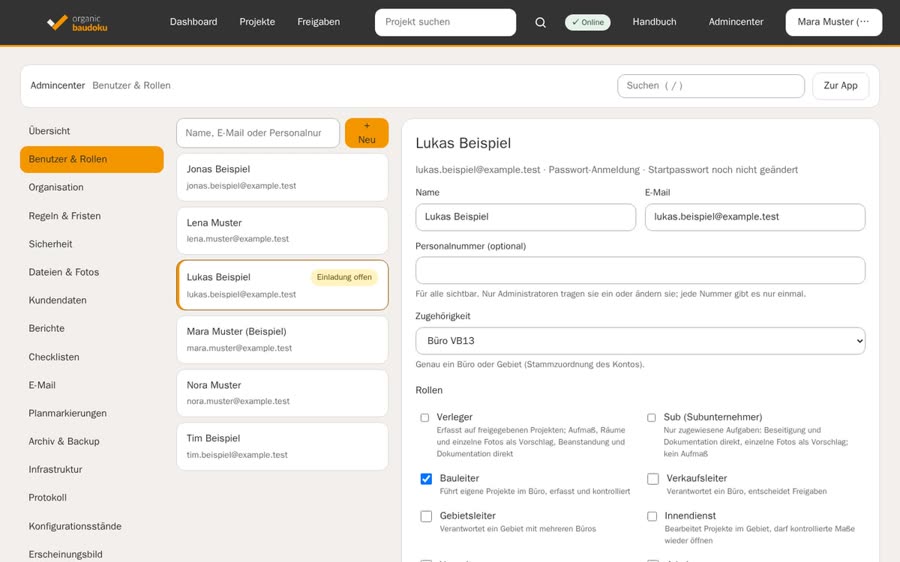Click the magnifier search icon
Screen dimensions: 900x562
point(540,22)
